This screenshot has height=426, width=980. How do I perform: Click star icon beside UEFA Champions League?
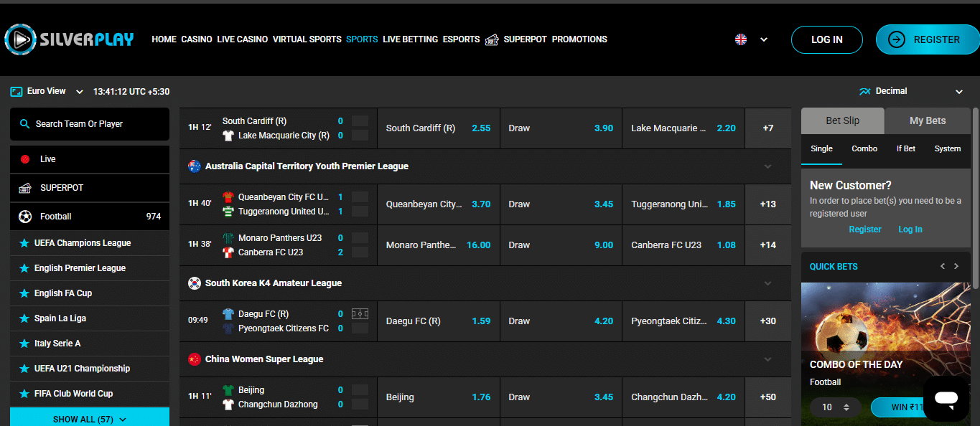(24, 243)
